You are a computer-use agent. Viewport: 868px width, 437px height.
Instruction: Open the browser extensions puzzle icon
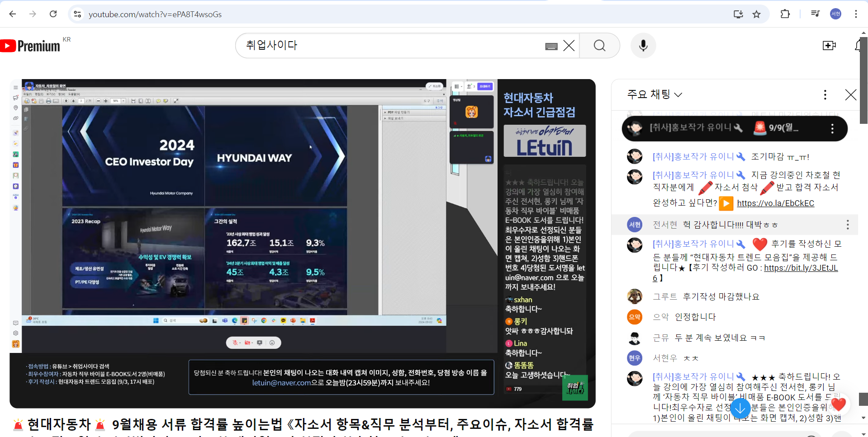tap(785, 14)
